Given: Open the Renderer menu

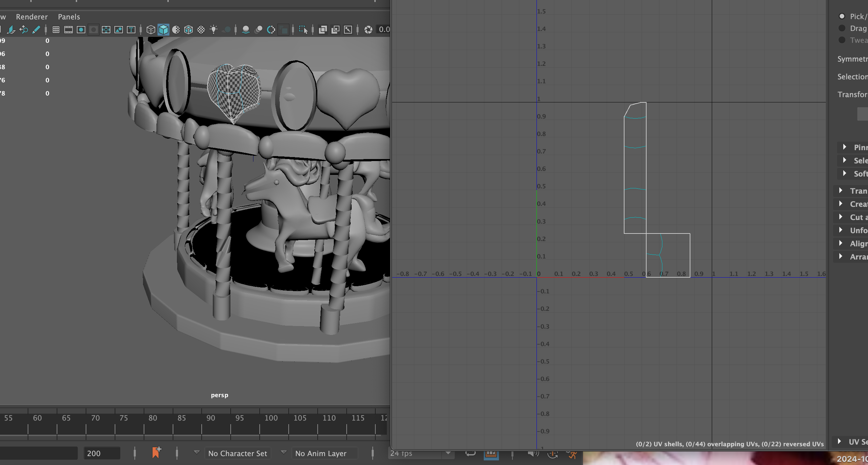Looking at the screenshot, I should (x=32, y=16).
